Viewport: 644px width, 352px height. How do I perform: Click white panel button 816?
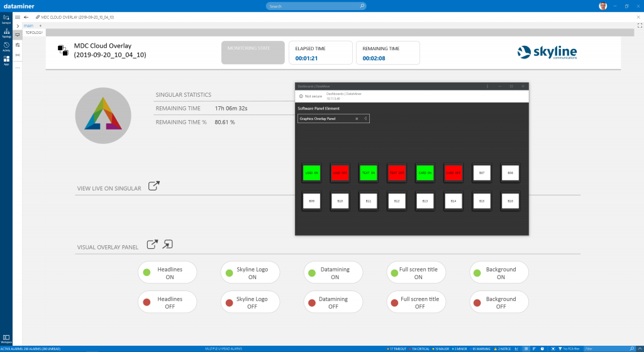(510, 201)
